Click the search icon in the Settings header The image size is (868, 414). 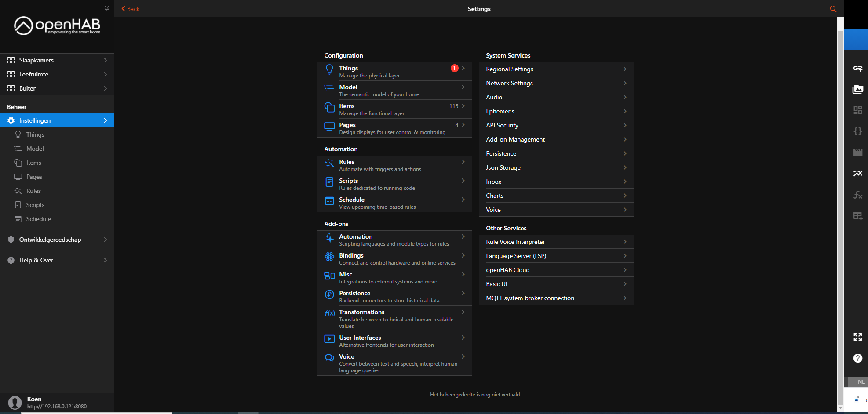pos(833,9)
